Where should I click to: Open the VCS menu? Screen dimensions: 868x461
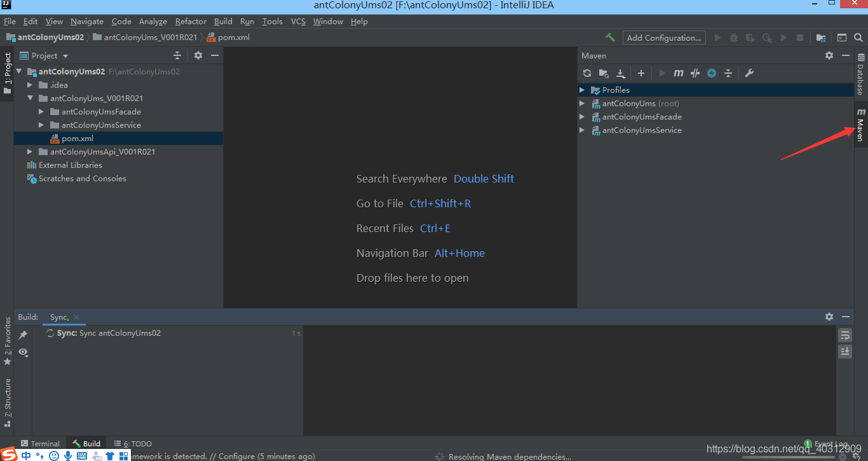[x=298, y=21]
